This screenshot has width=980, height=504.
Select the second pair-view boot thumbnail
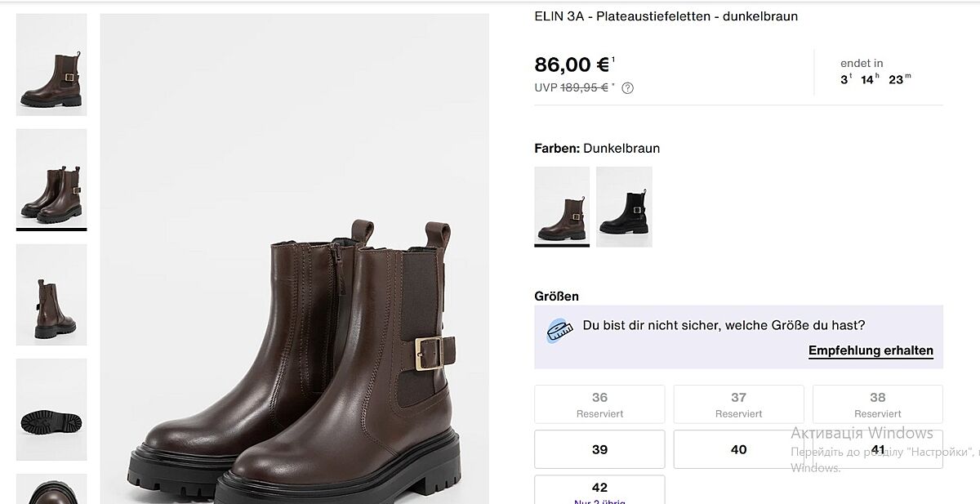click(51, 178)
